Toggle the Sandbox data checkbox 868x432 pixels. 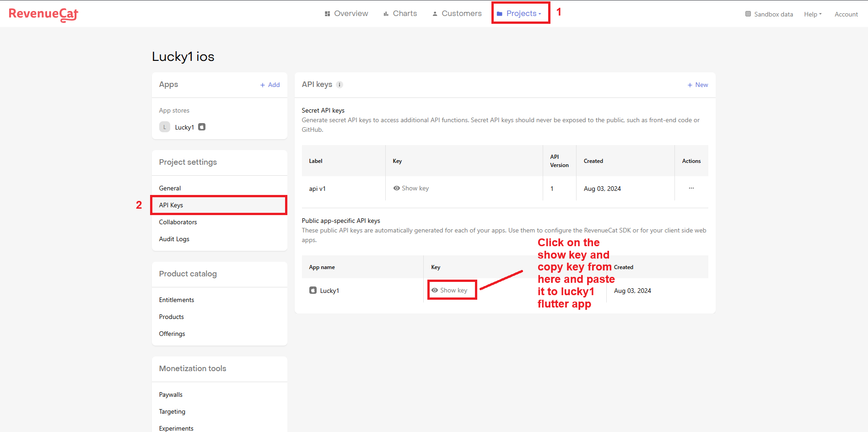[748, 14]
